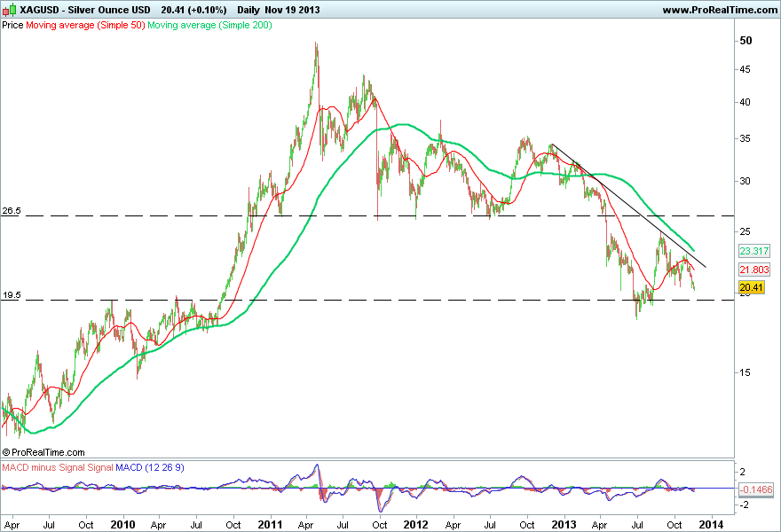Click the 45 price axis label
The width and height of the screenshot is (781, 532).
745,70
